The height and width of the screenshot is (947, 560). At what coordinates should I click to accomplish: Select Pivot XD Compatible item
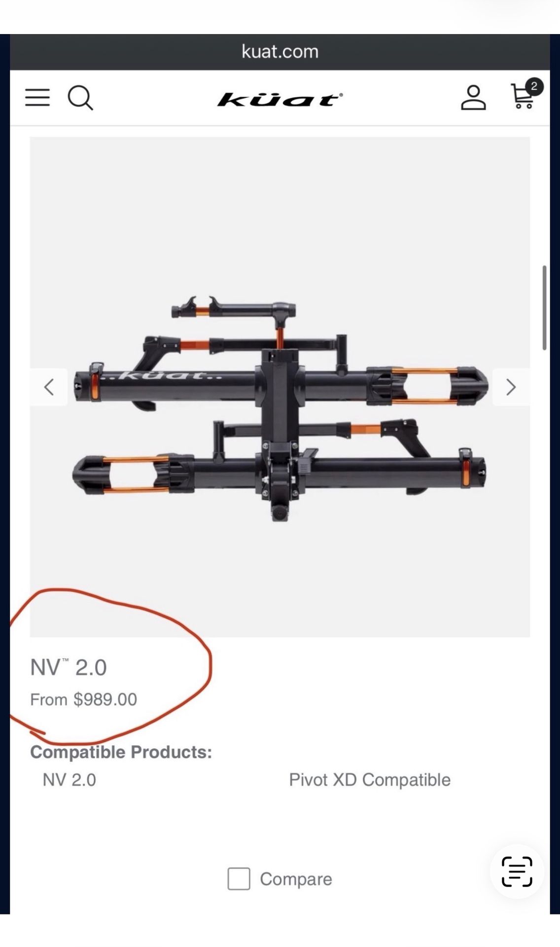coord(370,780)
